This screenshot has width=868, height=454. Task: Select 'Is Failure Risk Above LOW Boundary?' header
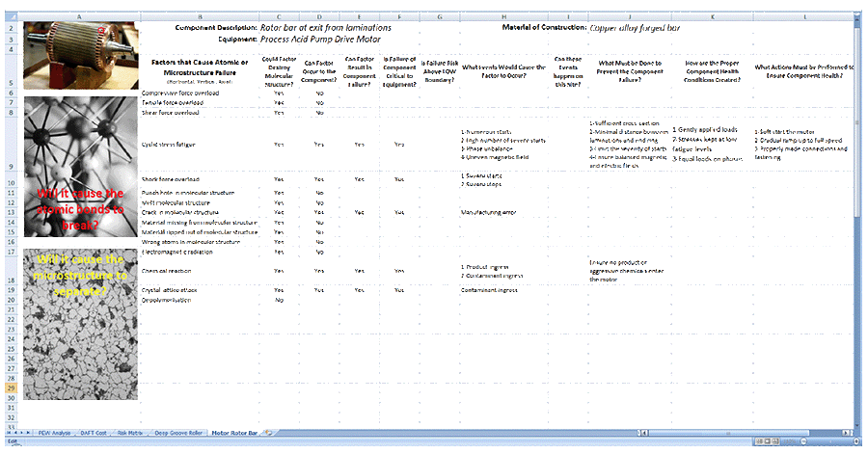pyautogui.click(x=440, y=71)
